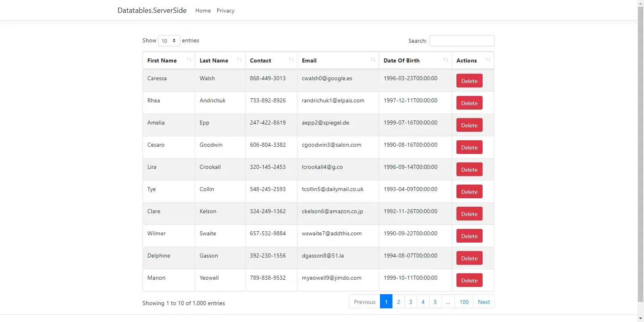
Task: Click the vertical page scrollbar
Action: click(x=640, y=161)
